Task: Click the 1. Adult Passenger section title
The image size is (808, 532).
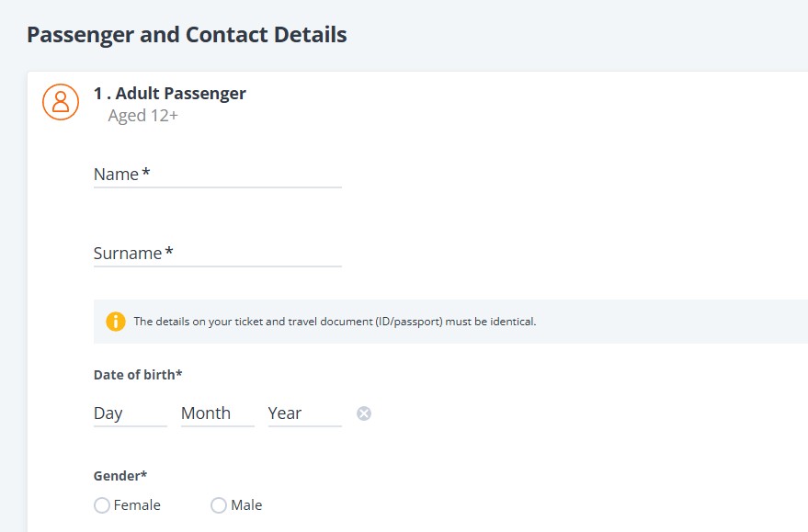Action: tap(169, 94)
